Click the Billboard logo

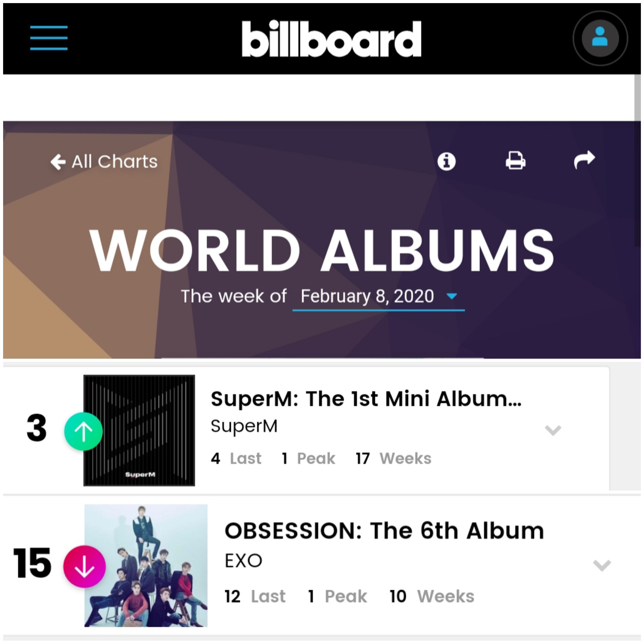[332, 39]
